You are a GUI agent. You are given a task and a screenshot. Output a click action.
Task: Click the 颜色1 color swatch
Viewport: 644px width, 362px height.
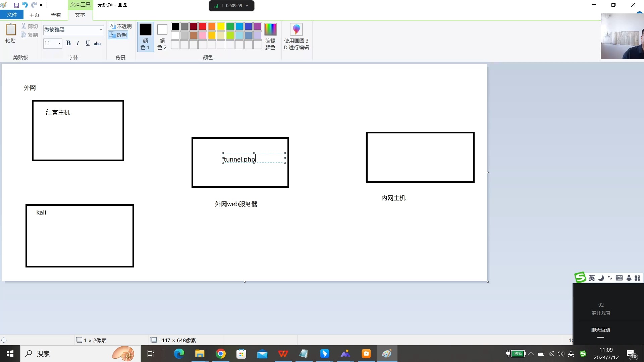(x=146, y=29)
